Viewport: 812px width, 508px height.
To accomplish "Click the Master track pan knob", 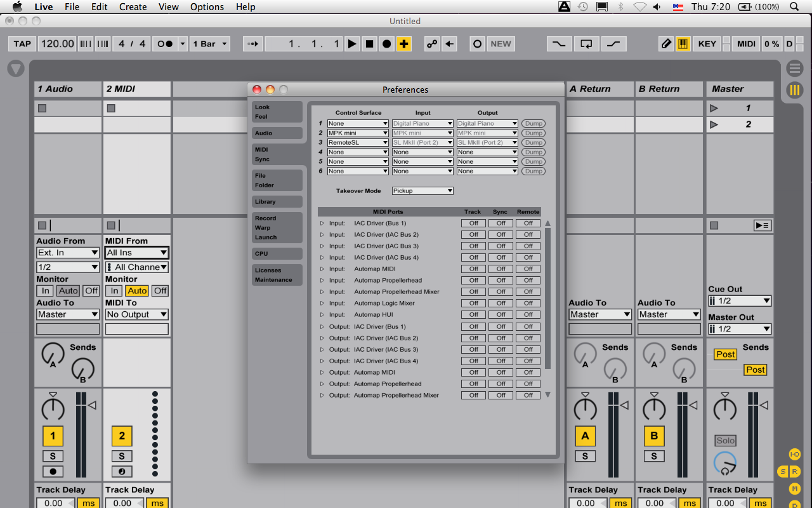I will point(725,408).
